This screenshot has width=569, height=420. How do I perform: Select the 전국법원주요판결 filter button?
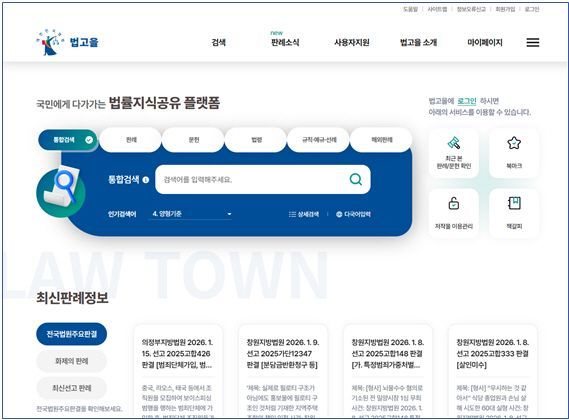pyautogui.click(x=71, y=334)
